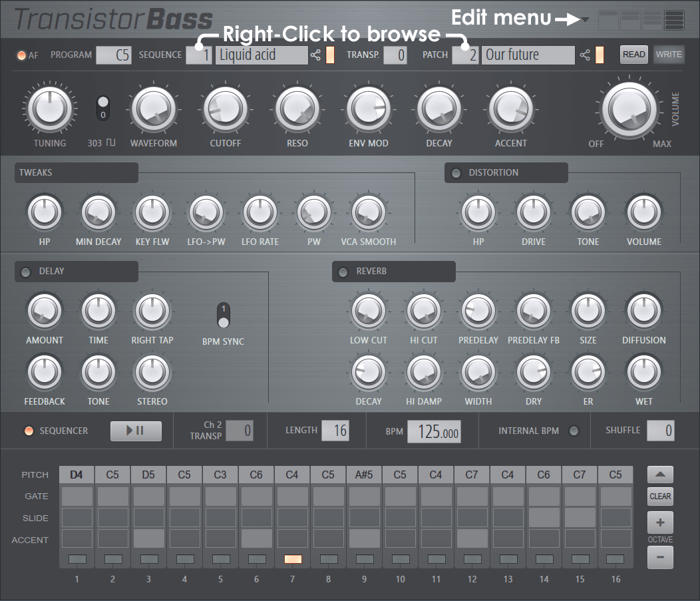The width and height of the screenshot is (700, 601).
Task: Click the orange indicator next to the patch share icon
Action: click(x=600, y=55)
